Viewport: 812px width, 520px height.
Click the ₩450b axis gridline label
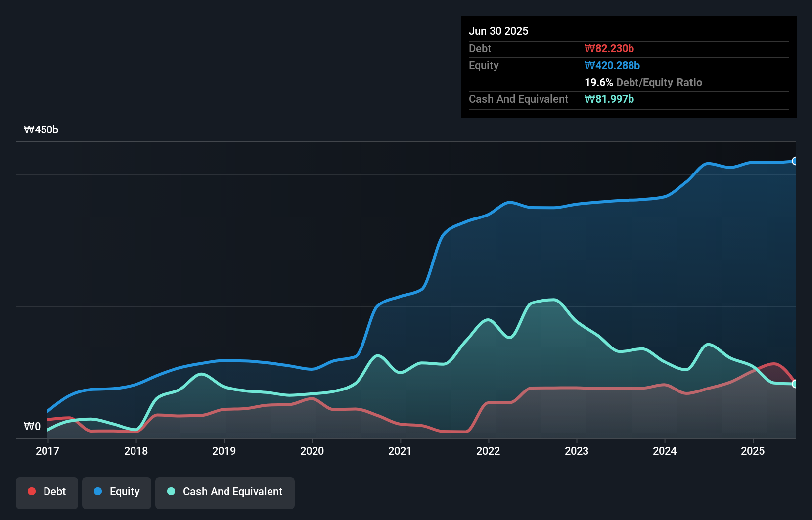pyautogui.click(x=42, y=130)
